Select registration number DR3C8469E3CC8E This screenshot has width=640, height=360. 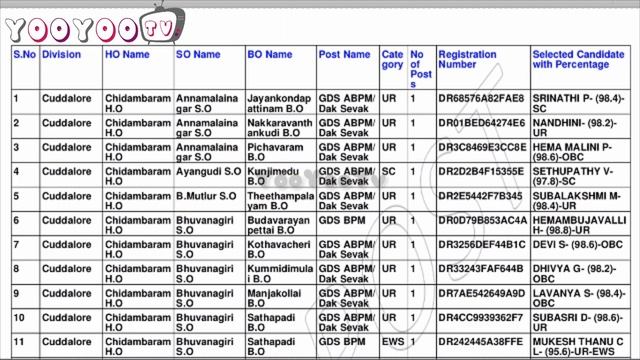pos(482,147)
